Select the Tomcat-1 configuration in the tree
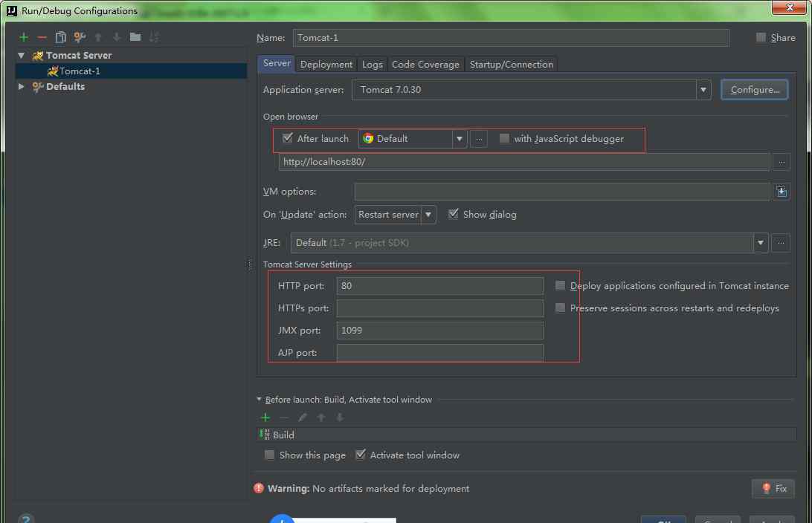The width and height of the screenshot is (812, 523). click(131, 71)
